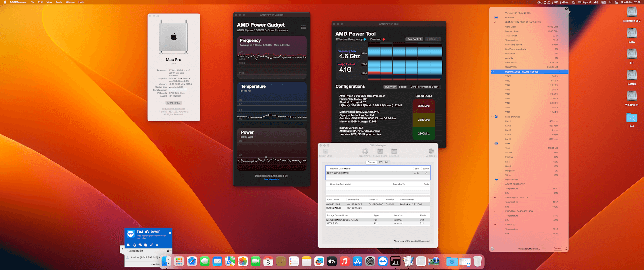The image size is (644, 270).
Task: Open Control Center in menu bar
Action: pyautogui.click(x=616, y=2)
